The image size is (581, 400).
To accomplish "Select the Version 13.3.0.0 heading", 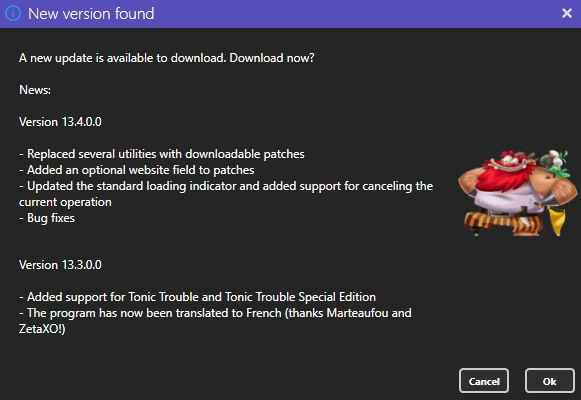I will [x=60, y=265].
